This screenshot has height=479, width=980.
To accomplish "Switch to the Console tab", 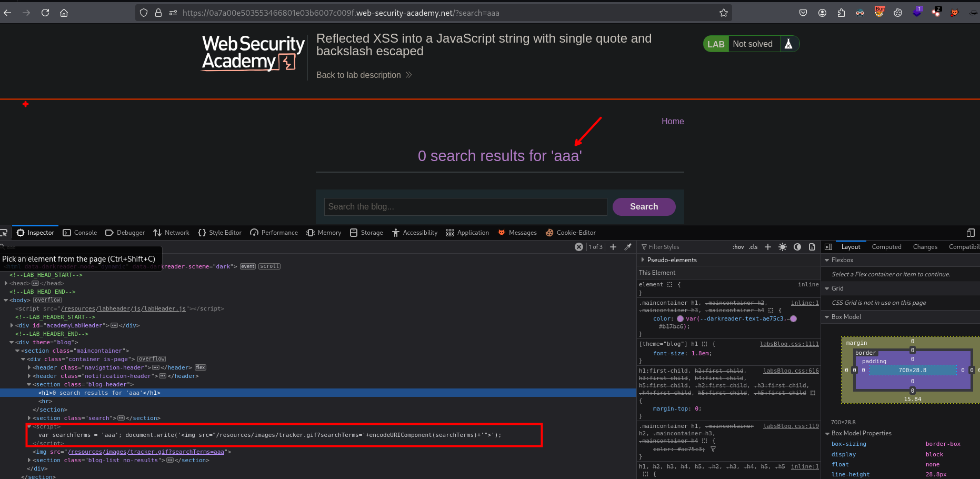I will [80, 233].
